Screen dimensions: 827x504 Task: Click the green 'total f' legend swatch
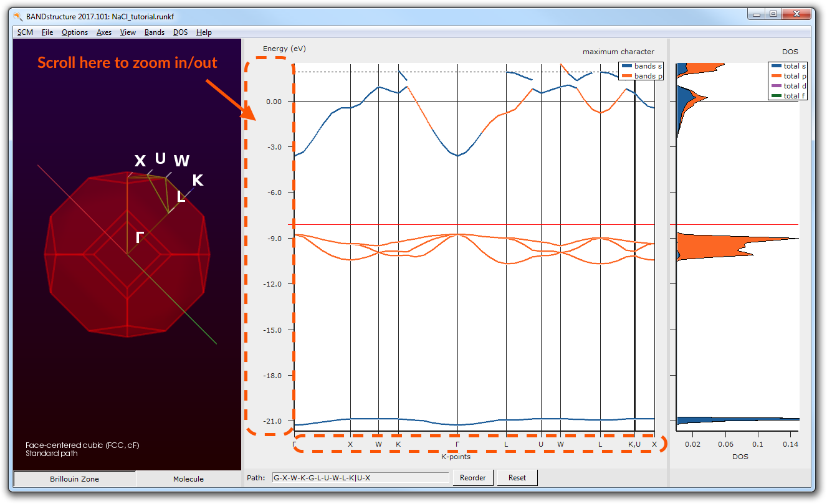776,96
